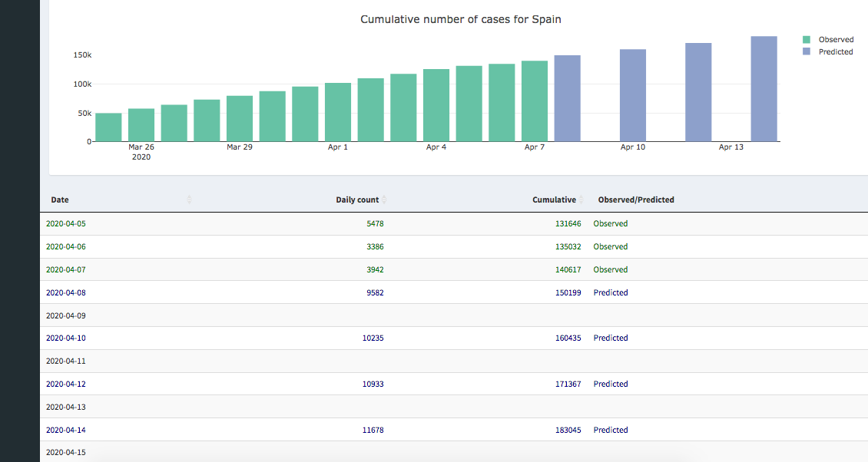Click the last green observed bar
The height and width of the screenshot is (462, 868).
point(535,101)
